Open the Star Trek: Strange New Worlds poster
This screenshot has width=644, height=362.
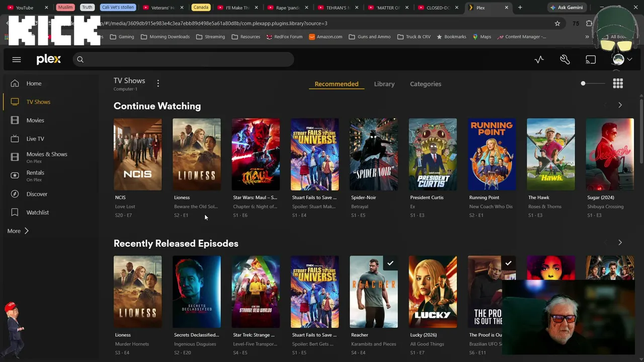pyautogui.click(x=256, y=292)
